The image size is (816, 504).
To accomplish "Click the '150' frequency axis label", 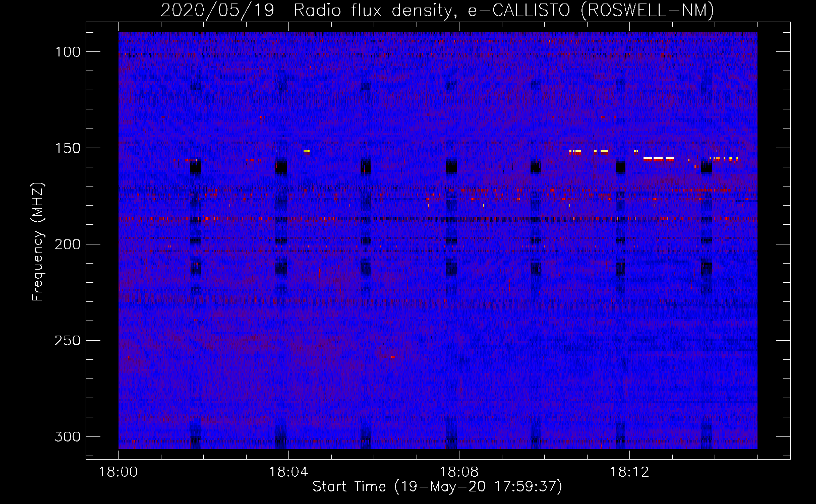I will (x=68, y=148).
